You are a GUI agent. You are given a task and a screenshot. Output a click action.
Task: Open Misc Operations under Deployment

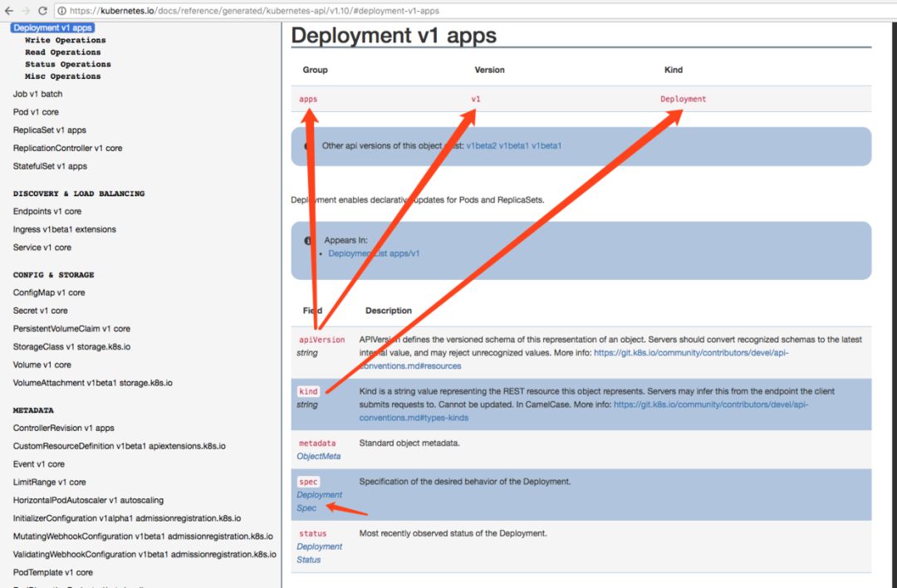click(x=63, y=76)
